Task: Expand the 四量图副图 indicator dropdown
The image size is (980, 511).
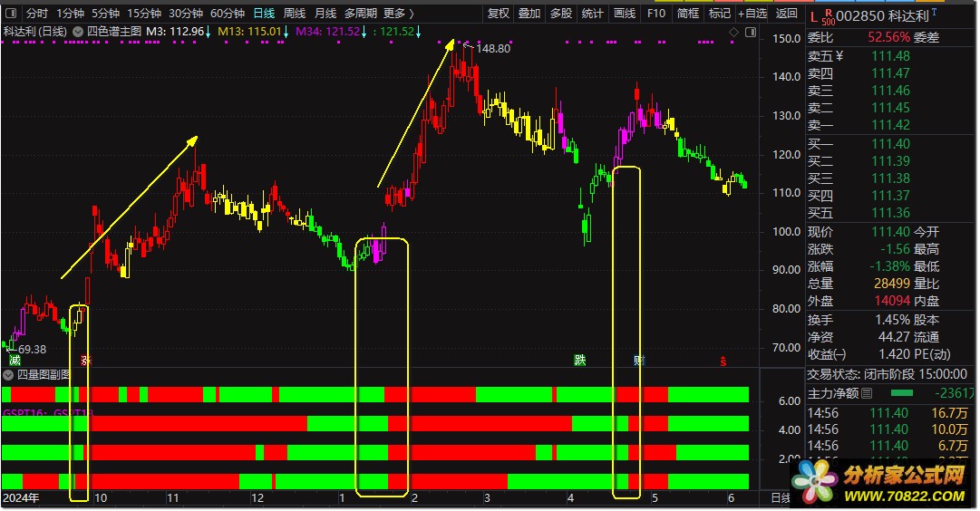Action: tap(8, 375)
